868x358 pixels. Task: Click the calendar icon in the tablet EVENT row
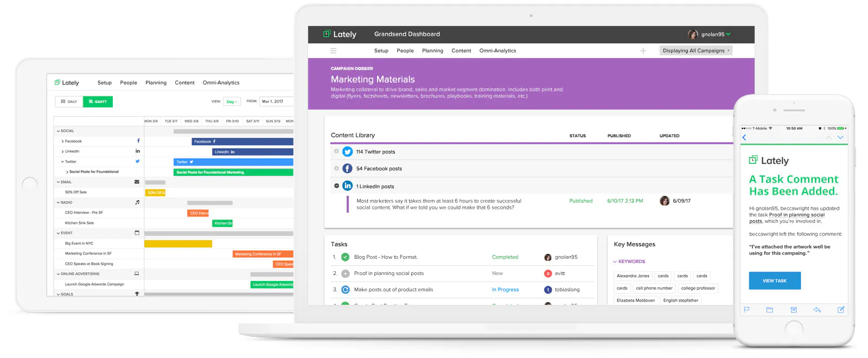pyautogui.click(x=137, y=233)
